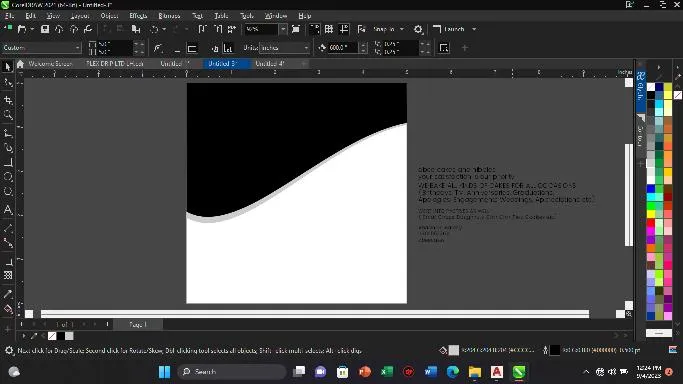Click the Welcome Screen home icon
The height and width of the screenshot is (384, 683).
[20, 64]
